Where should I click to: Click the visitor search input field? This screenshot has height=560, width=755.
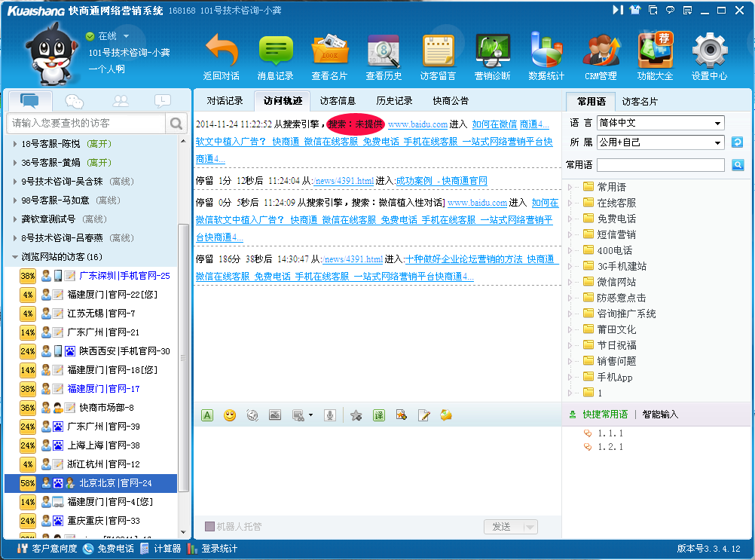tap(87, 123)
